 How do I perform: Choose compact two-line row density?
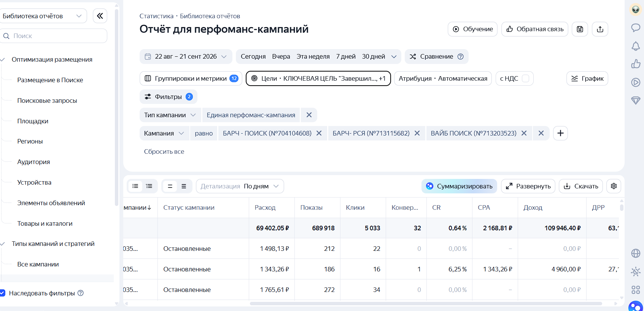tap(170, 186)
